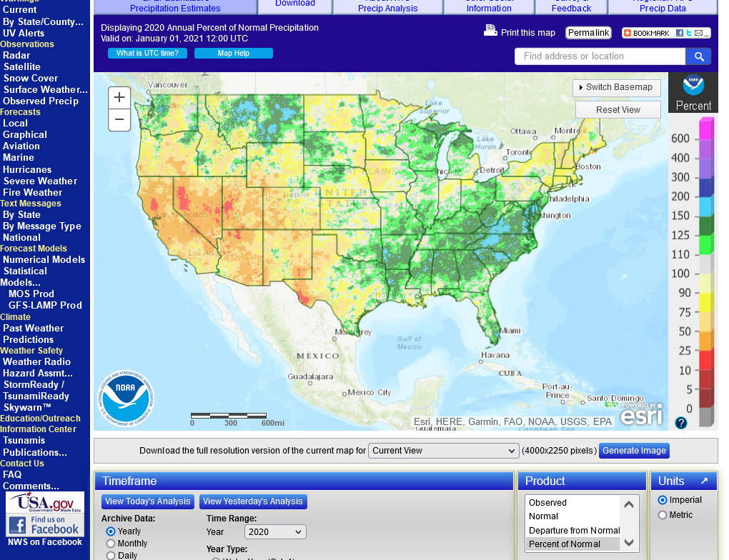This screenshot has height=560, width=729.
Task: Open the Radar sidebar link
Action: (x=16, y=55)
